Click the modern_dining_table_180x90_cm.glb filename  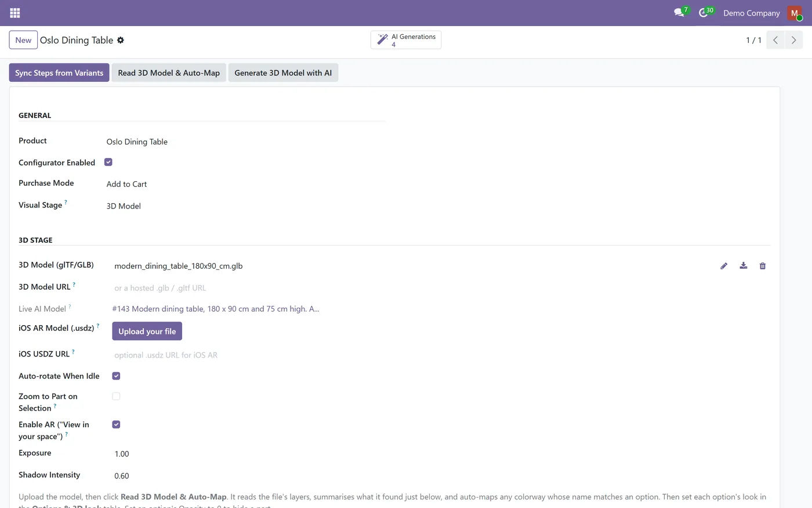pyautogui.click(x=179, y=266)
